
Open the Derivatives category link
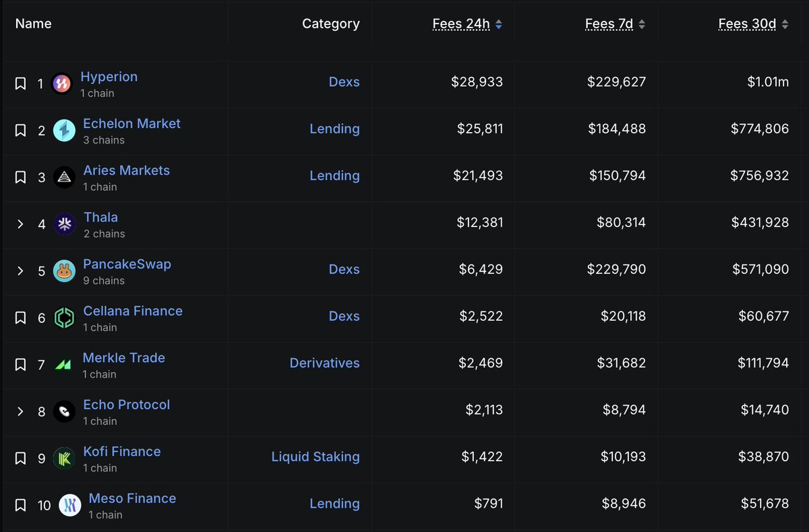pos(325,363)
